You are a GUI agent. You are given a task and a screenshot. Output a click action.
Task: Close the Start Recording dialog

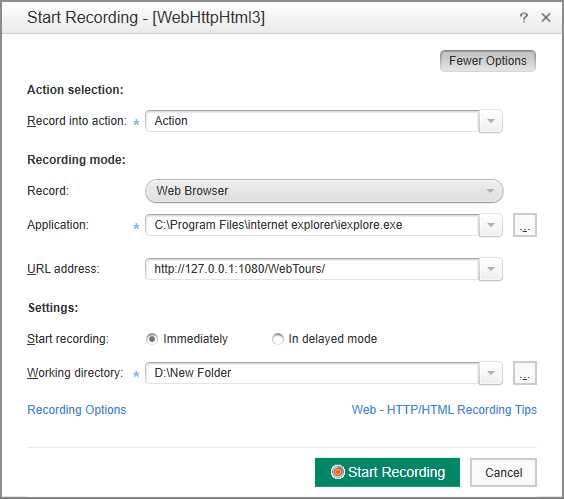[546, 17]
